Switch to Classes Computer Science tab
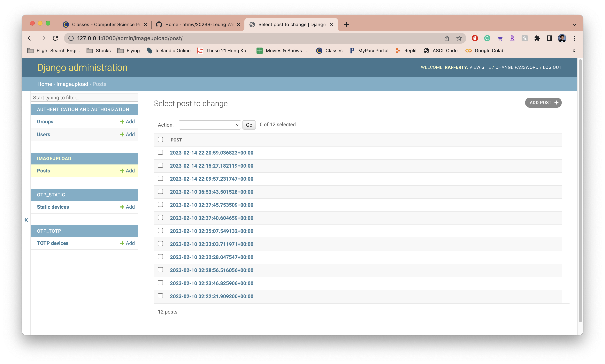605x364 pixels. (103, 25)
